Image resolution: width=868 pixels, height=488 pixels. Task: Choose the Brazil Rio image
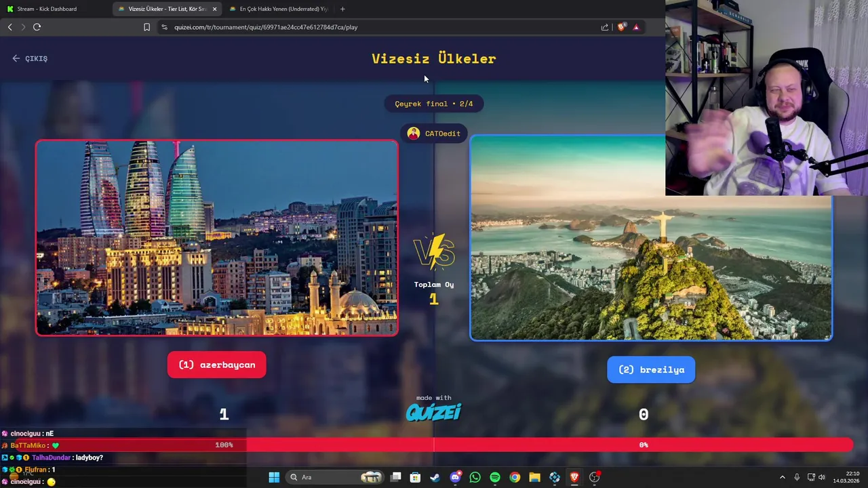click(651, 238)
